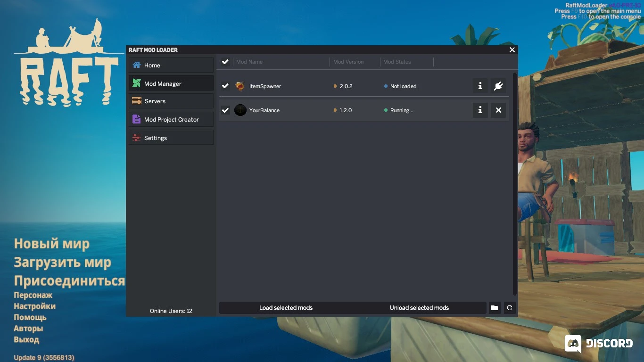Click the orange Servers icon
The image size is (644, 362).
[x=137, y=101]
